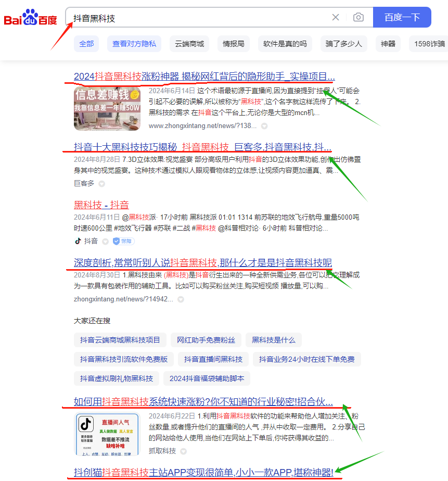Open the 巨客多 source link
This screenshot has width=448, height=481.
(84, 183)
